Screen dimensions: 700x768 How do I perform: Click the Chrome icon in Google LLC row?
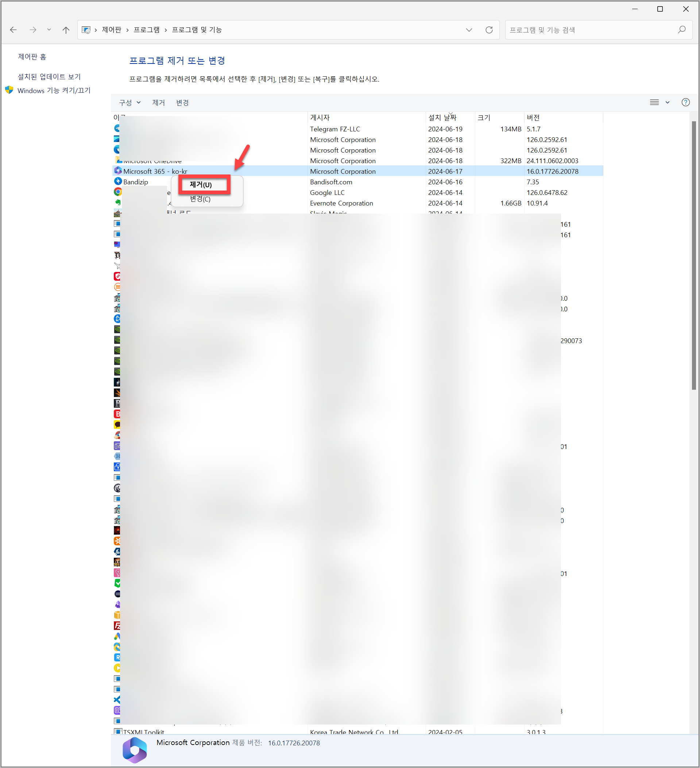[x=118, y=192]
